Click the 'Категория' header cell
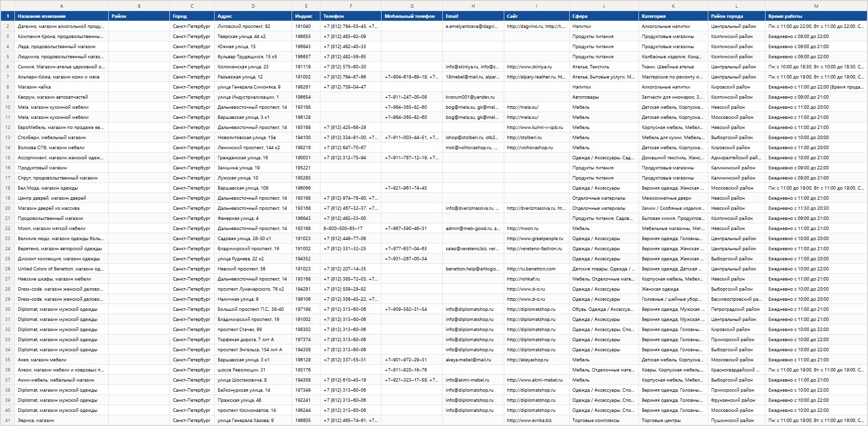This screenshot has height=434, width=868. [673, 16]
